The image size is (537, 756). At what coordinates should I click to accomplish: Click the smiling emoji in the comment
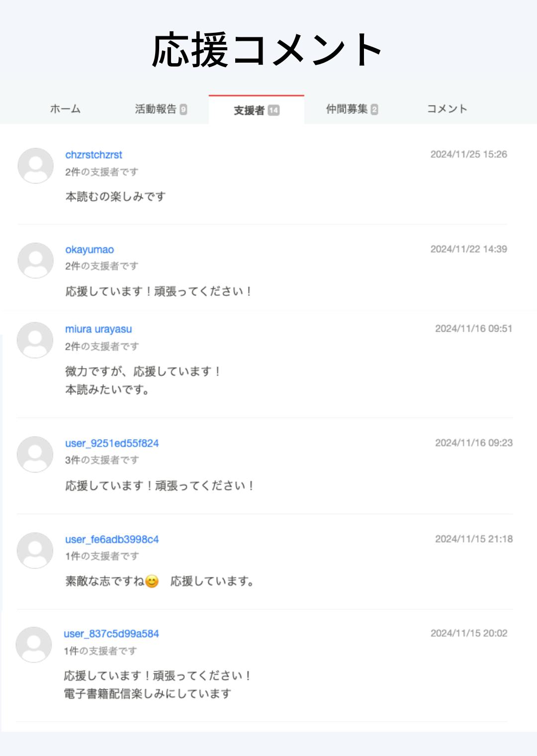(152, 581)
